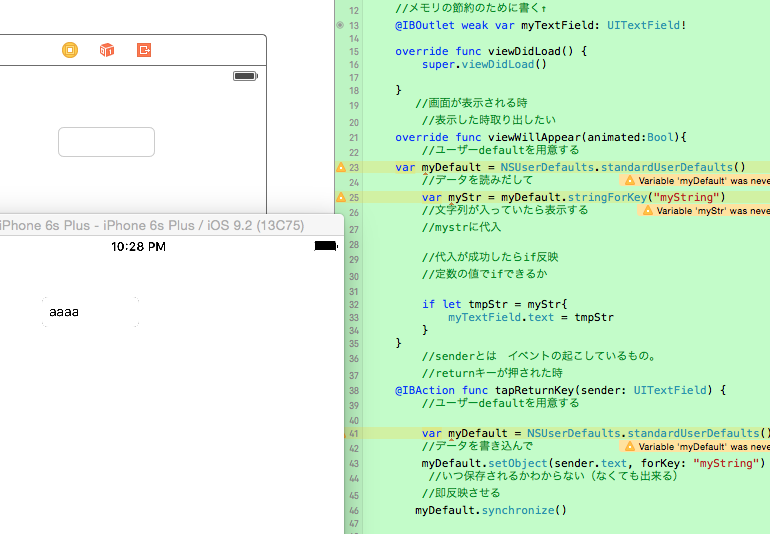Click "myTextField" in the IBOutlet declaration

pyautogui.click(x=557, y=25)
